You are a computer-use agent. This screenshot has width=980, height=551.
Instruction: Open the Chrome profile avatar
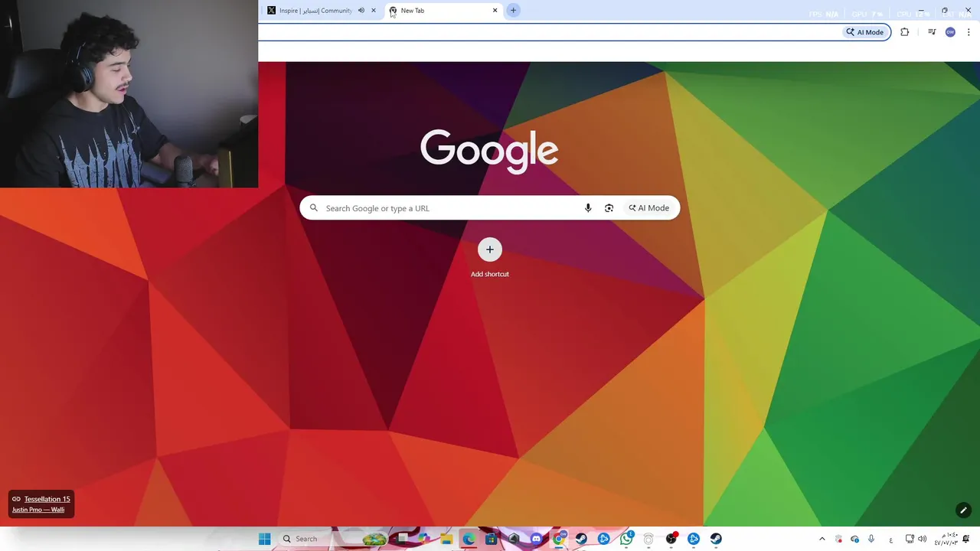(x=950, y=32)
